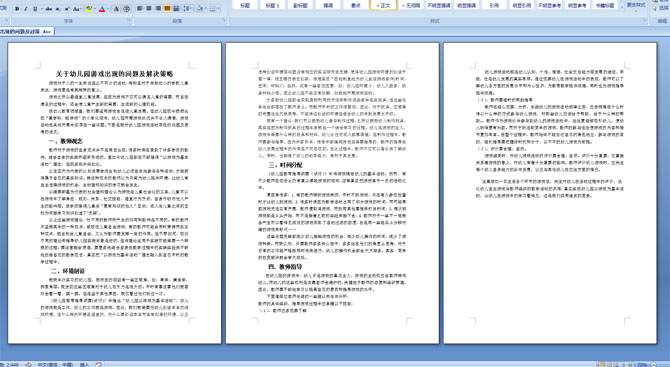Apply subscript formatting
The width and height of the screenshot is (670, 367).
(58, 9)
